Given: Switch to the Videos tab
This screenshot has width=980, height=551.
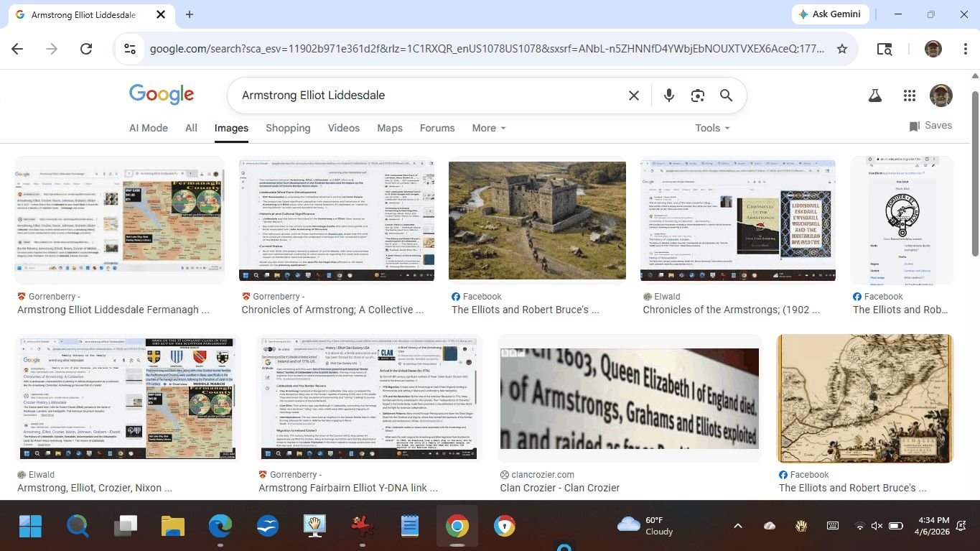Looking at the screenshot, I should pyautogui.click(x=343, y=128).
